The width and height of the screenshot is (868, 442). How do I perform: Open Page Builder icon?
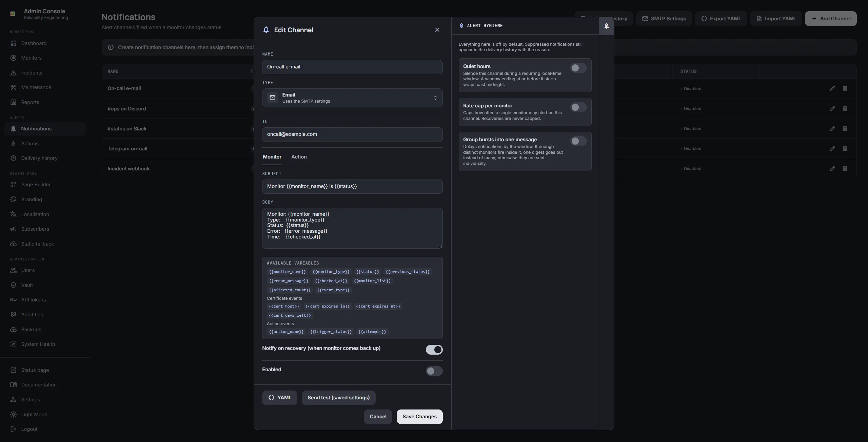[x=13, y=185]
